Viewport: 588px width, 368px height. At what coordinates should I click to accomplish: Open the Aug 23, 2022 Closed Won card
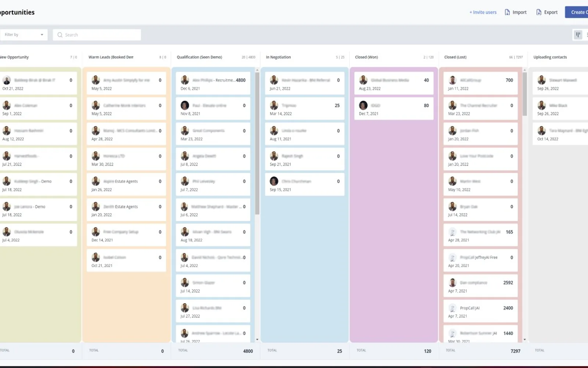click(394, 84)
